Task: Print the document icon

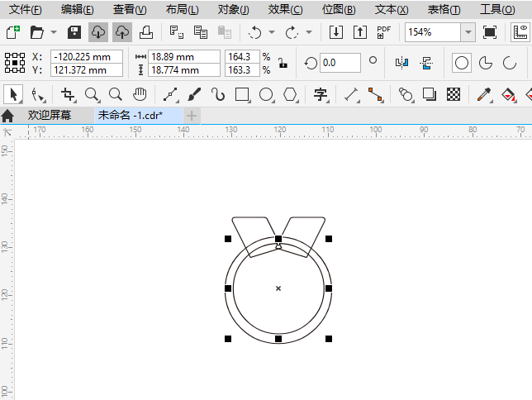Action: 146,32
